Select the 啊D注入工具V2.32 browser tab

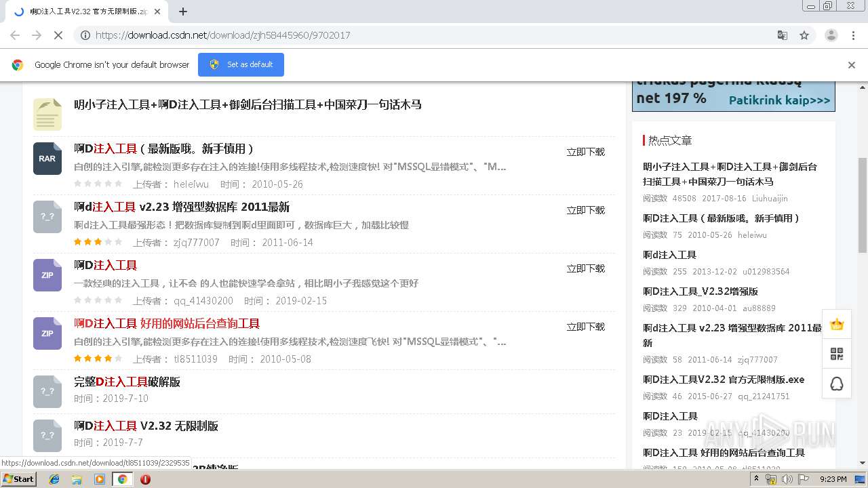(87, 12)
